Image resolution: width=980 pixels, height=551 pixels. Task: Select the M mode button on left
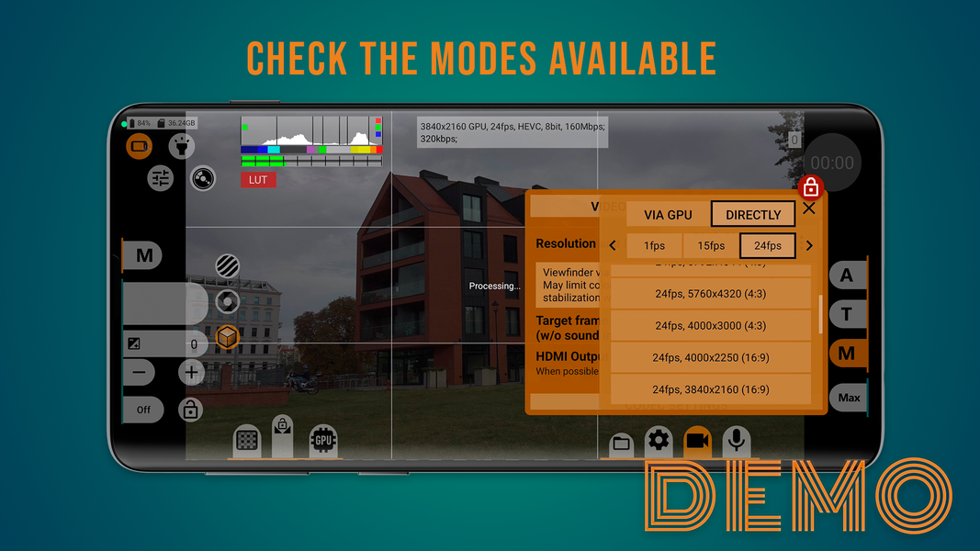[x=144, y=255]
